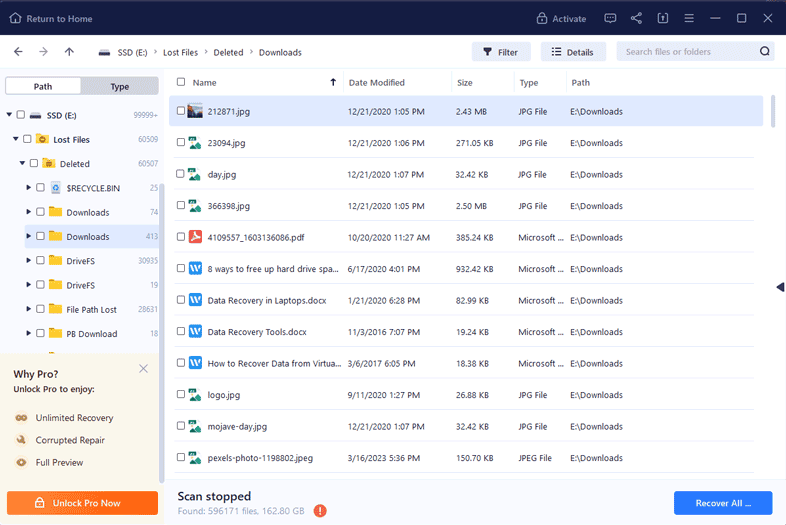Click the $RECYCLE.BIN recycle icon
The width and height of the screenshot is (786, 525).
[x=56, y=188]
